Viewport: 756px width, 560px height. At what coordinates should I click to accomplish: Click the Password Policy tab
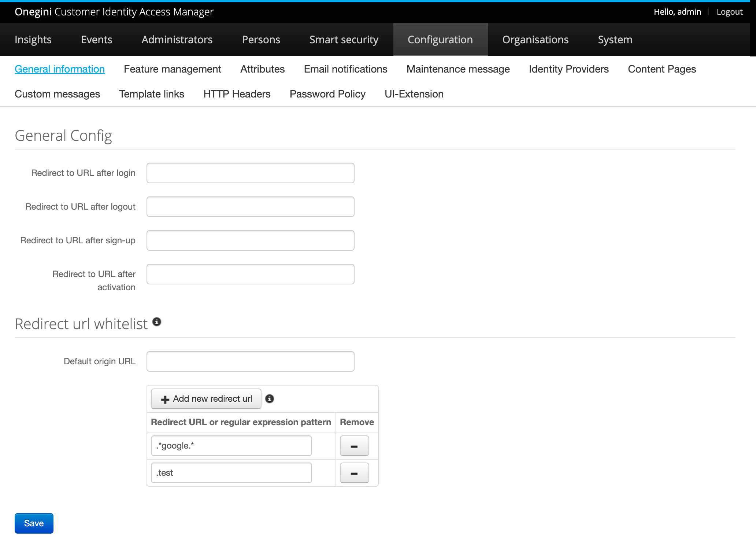(x=327, y=93)
